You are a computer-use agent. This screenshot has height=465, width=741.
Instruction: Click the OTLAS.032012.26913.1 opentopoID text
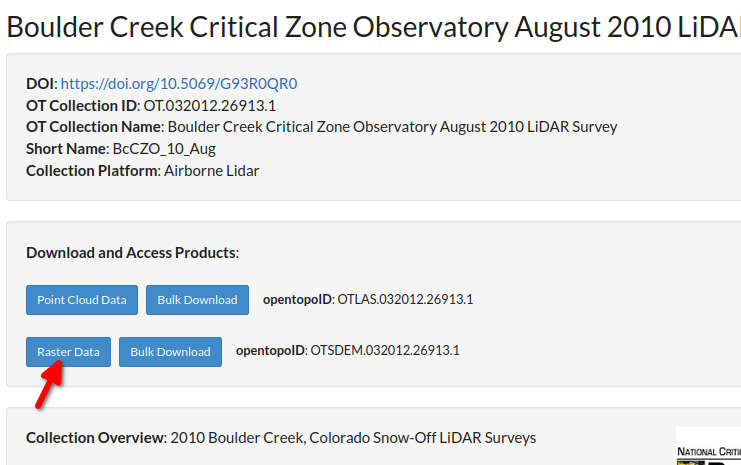pyautogui.click(x=405, y=299)
